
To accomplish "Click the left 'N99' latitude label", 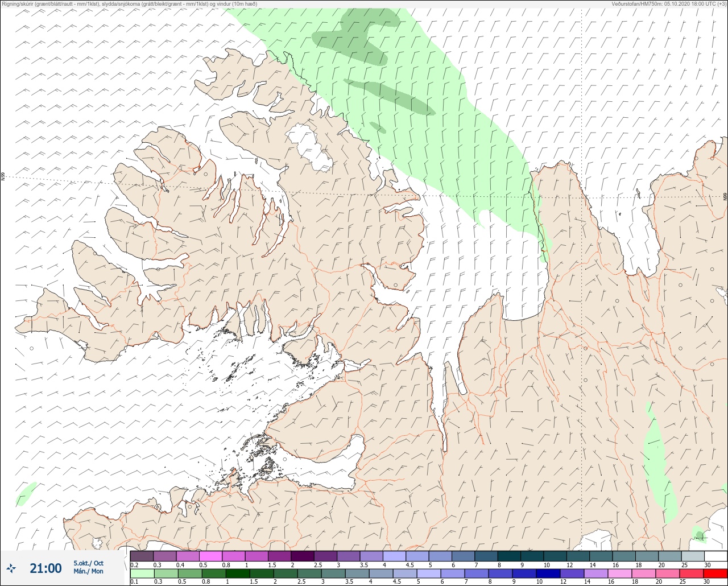I will pyautogui.click(x=3, y=177).
